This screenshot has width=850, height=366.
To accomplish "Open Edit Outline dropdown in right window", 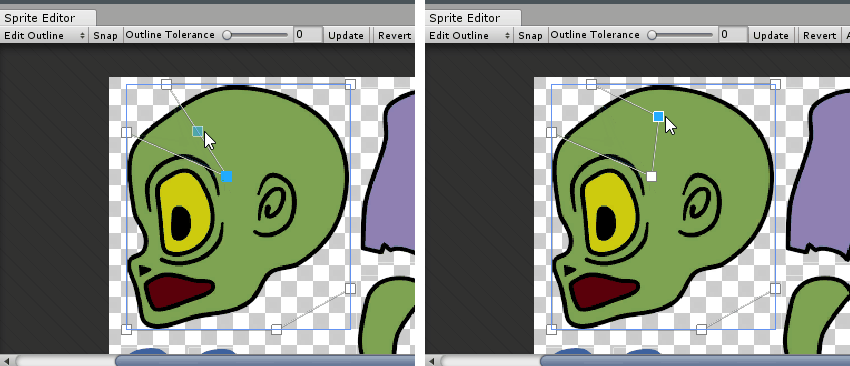I will click(x=469, y=35).
